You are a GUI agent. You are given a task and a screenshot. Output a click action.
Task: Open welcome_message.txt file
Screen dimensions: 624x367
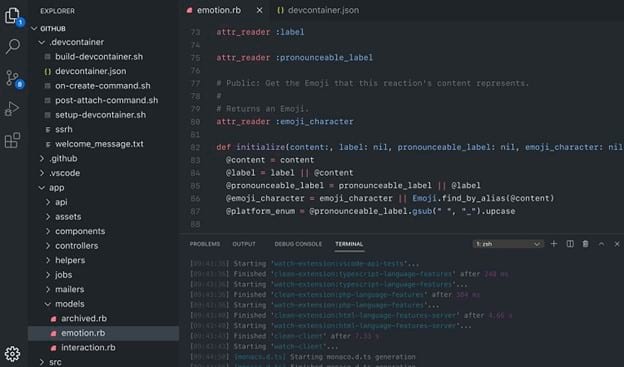point(99,144)
